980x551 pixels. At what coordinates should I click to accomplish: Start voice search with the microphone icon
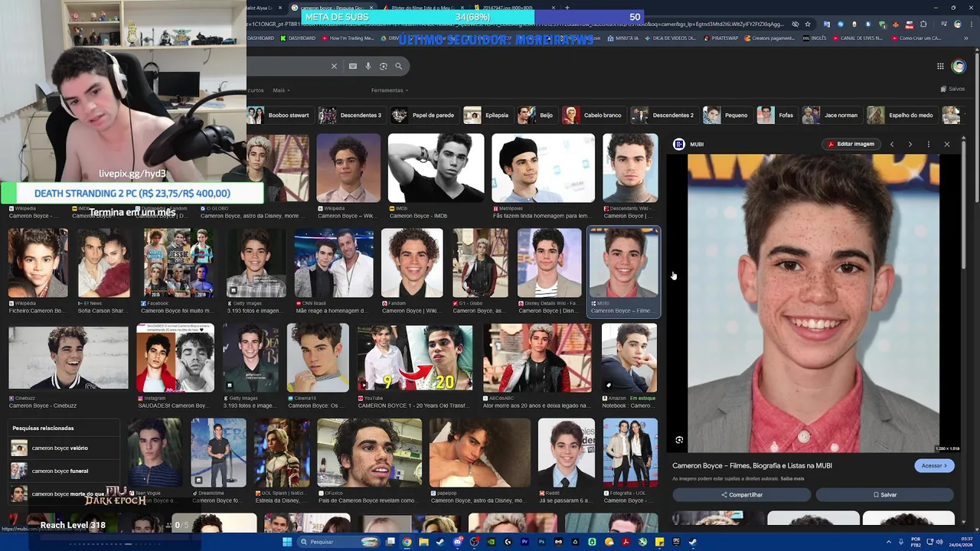coord(368,67)
